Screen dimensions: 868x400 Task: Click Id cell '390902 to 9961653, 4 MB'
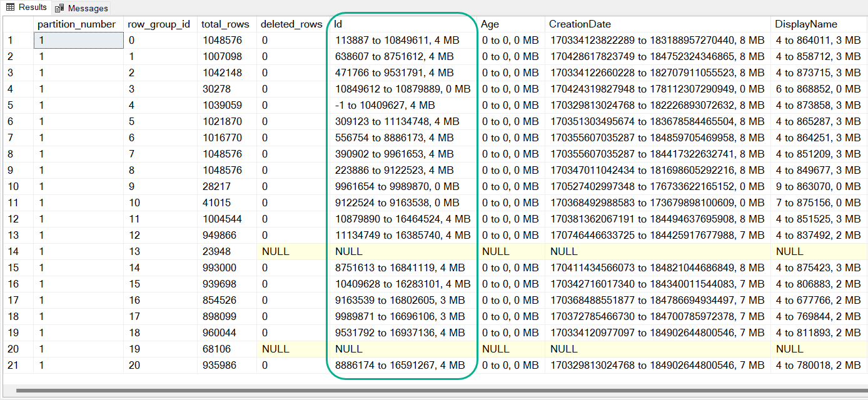click(x=405, y=154)
